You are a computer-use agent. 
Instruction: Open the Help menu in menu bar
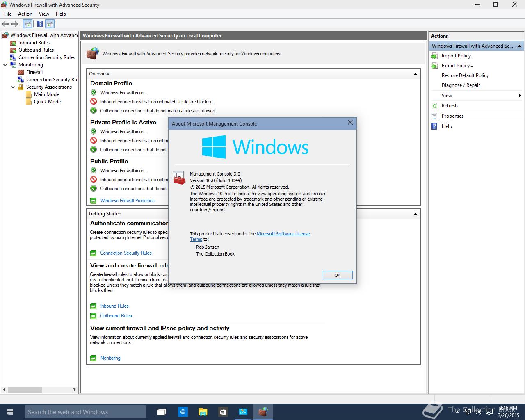(x=61, y=14)
